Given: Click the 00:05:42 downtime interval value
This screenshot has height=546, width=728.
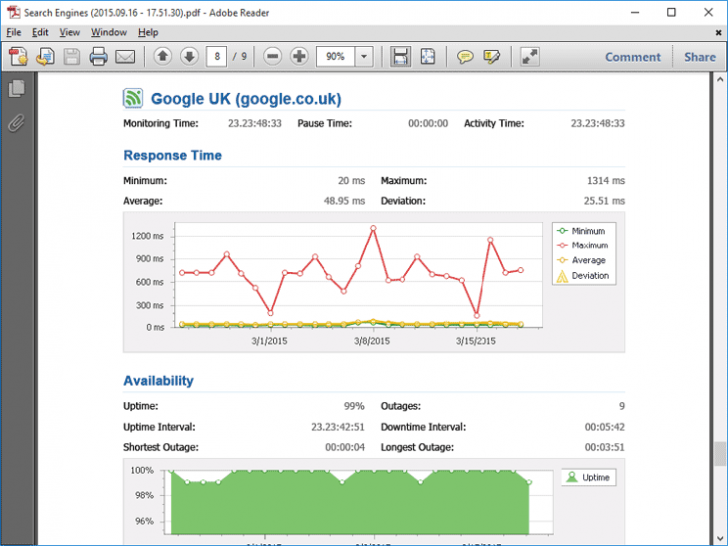Looking at the screenshot, I should click(x=604, y=427).
